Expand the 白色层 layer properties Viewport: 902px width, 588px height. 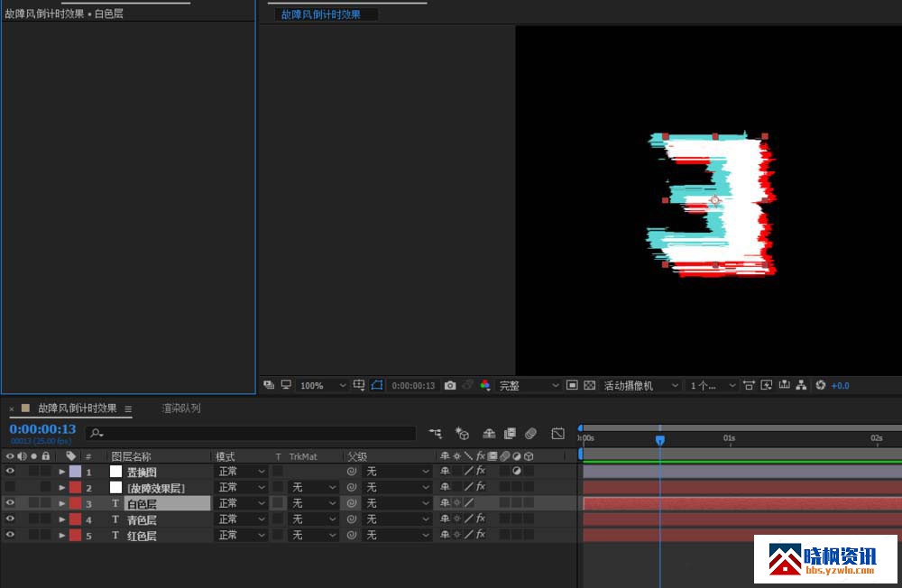pos(61,503)
